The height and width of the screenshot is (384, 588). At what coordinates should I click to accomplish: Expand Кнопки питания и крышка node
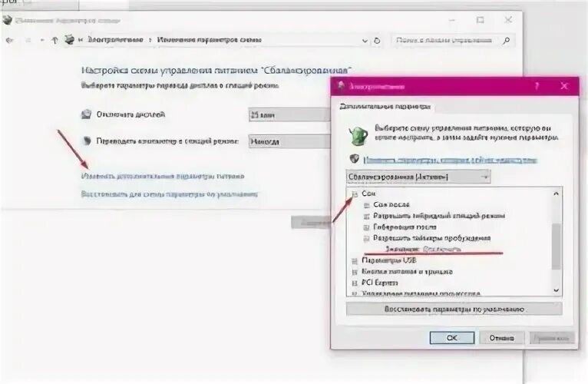pyautogui.click(x=355, y=272)
